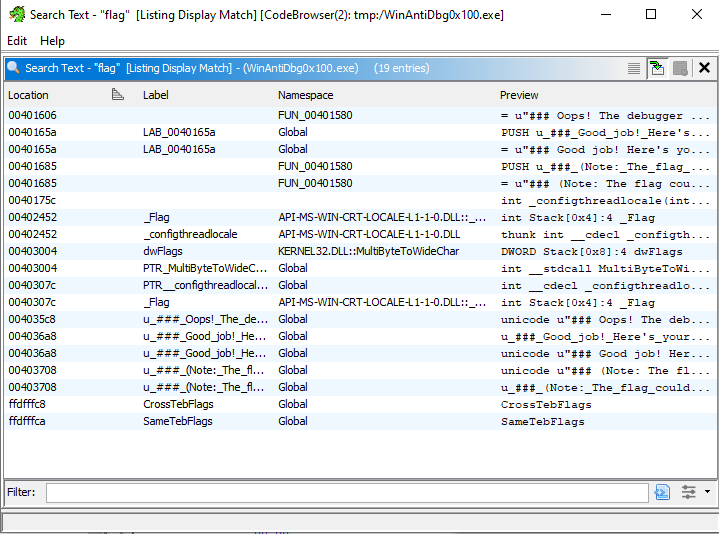Toggle navigation on selection icon
This screenshot has width=719, height=534.
657,68
